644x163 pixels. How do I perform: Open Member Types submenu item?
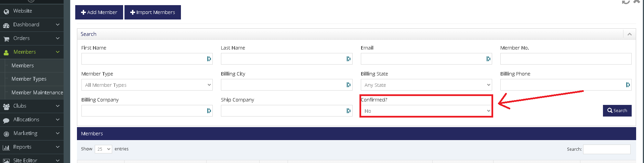click(x=29, y=79)
